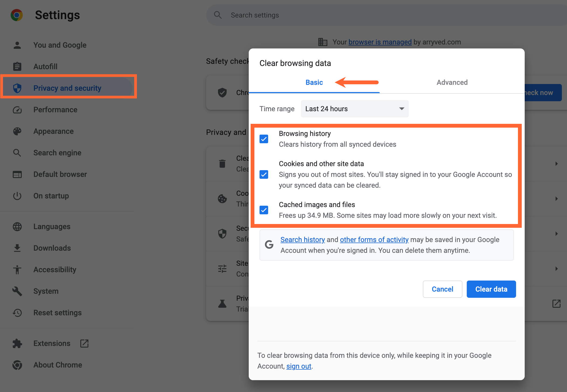Open On startup settings
The image size is (567, 392).
pyautogui.click(x=51, y=196)
